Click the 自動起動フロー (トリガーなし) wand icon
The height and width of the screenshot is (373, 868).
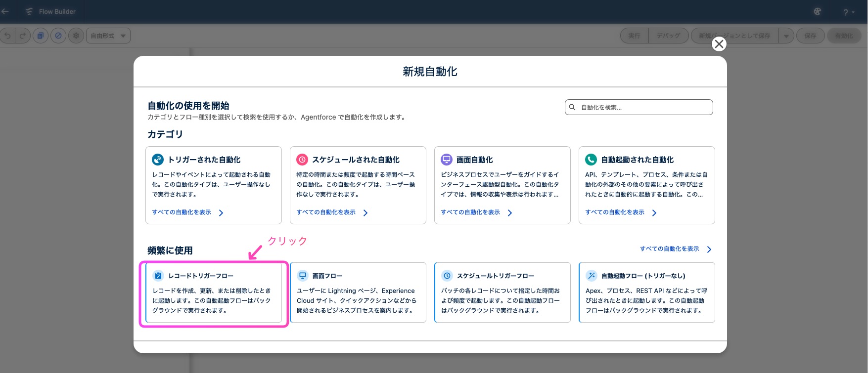click(x=592, y=276)
